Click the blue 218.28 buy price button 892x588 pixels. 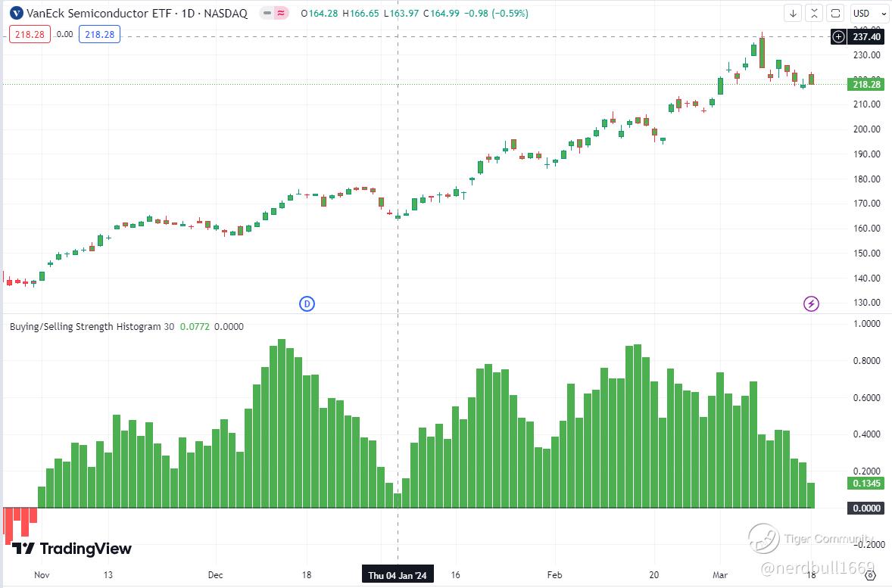click(x=99, y=34)
